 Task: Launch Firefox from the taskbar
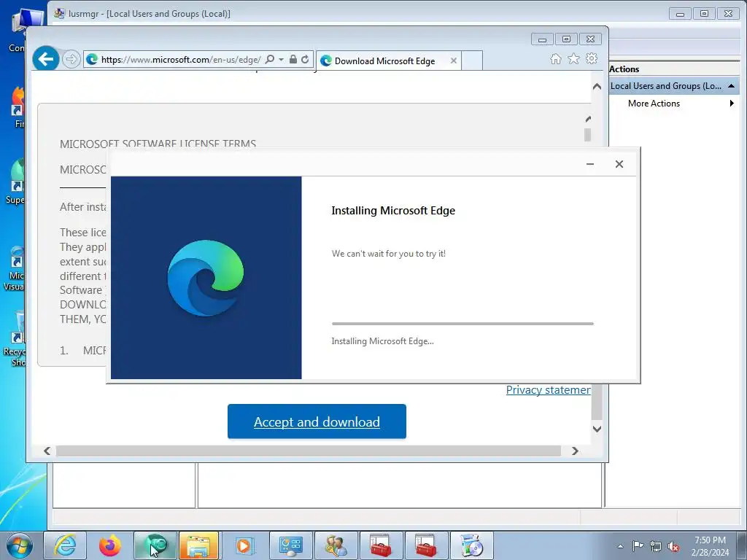coord(110,545)
